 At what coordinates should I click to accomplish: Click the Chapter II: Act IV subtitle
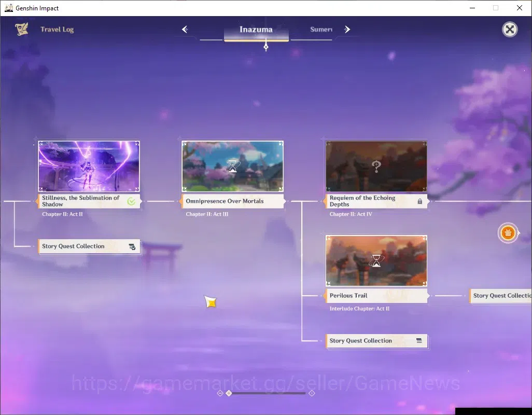[351, 214]
